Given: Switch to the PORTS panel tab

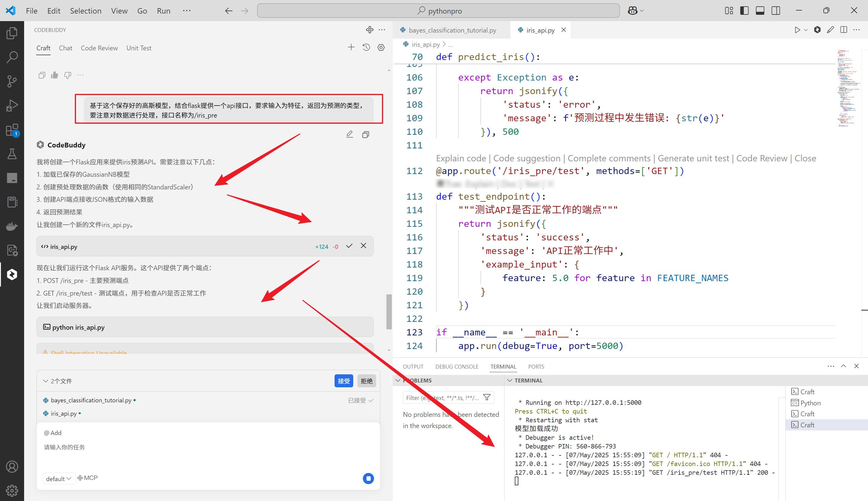Looking at the screenshot, I should 536,366.
